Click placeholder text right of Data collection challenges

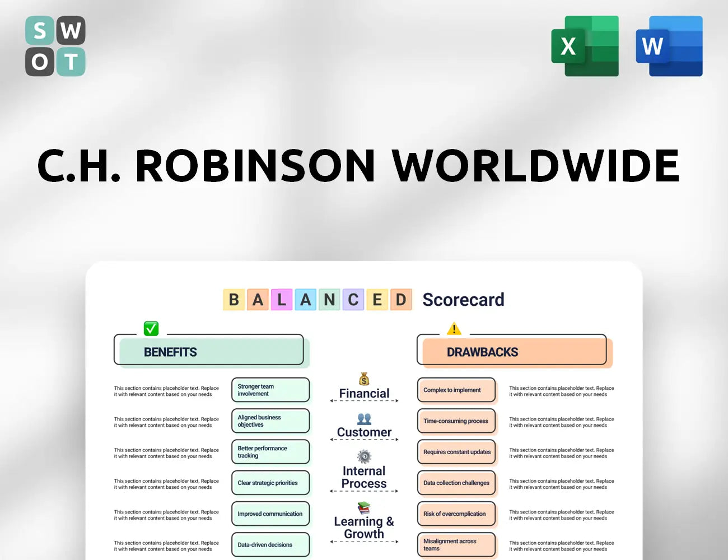[561, 484]
